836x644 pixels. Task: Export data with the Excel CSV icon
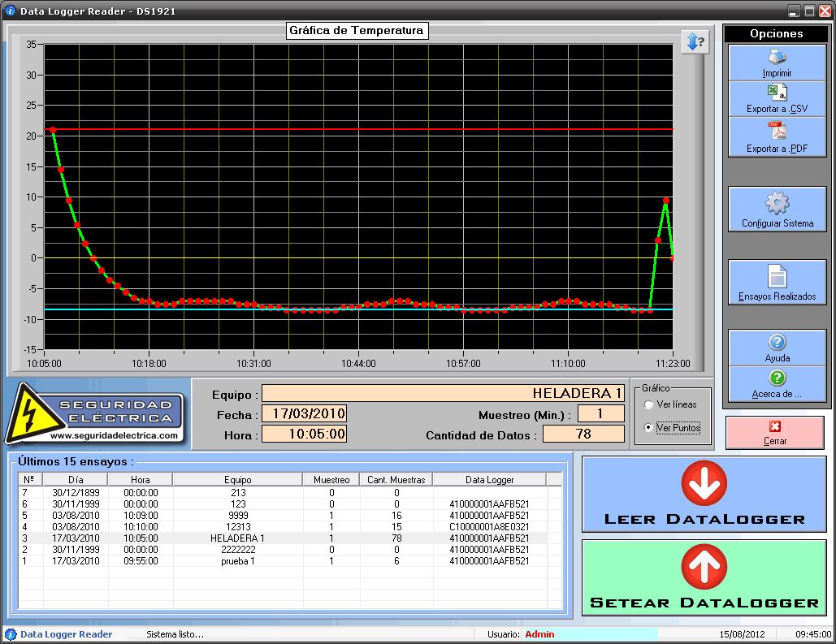coord(777,93)
